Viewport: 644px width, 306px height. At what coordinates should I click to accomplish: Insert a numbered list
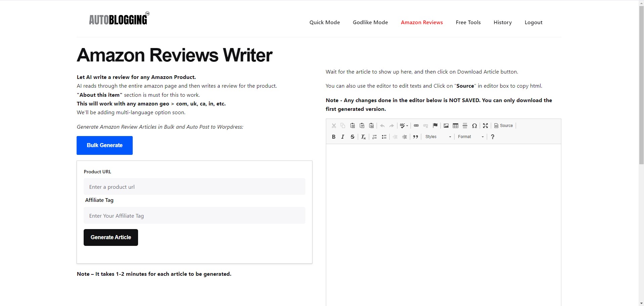click(375, 137)
